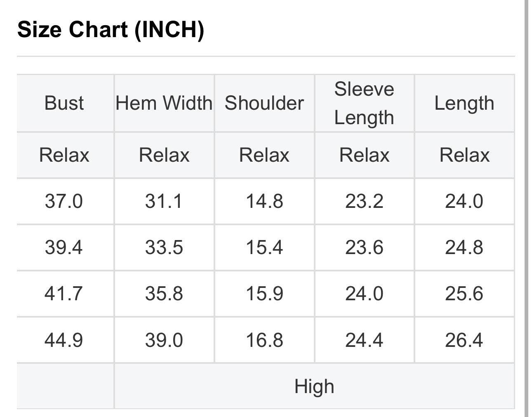The height and width of the screenshot is (417, 532).
Task: Click the length value 25.6
Action: [464, 294]
